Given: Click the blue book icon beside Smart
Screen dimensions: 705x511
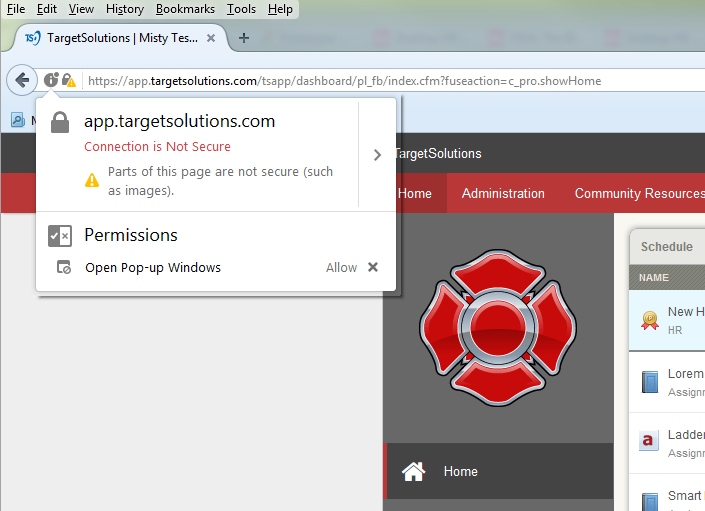Looking at the screenshot, I should 650,502.
